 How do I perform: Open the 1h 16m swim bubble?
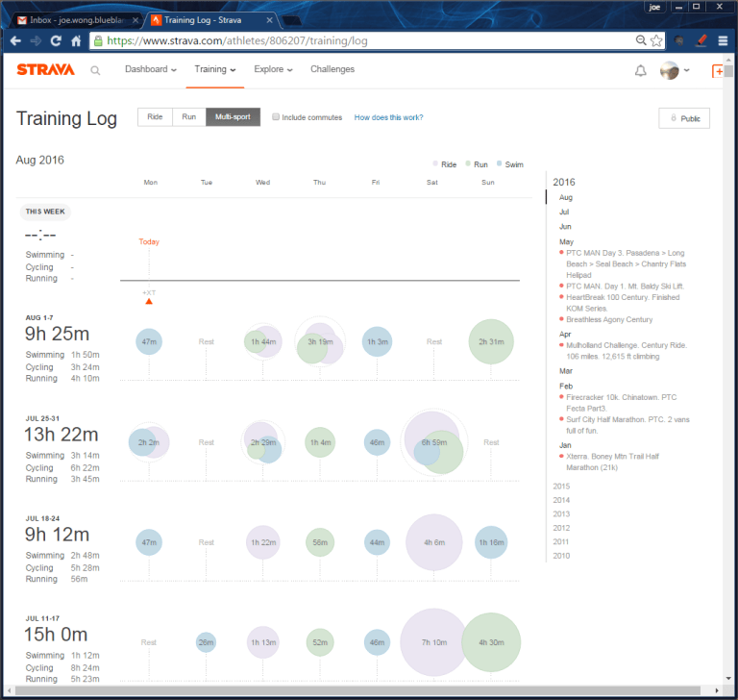[x=491, y=542]
